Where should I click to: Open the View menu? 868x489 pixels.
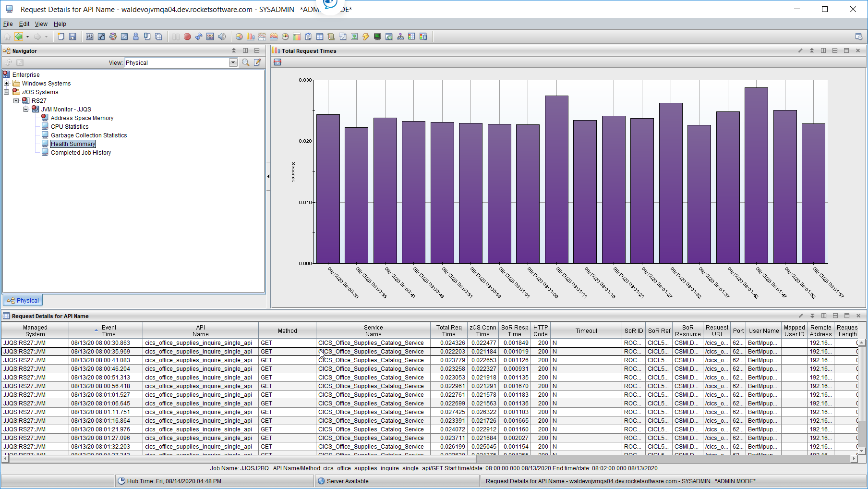pyautogui.click(x=41, y=24)
